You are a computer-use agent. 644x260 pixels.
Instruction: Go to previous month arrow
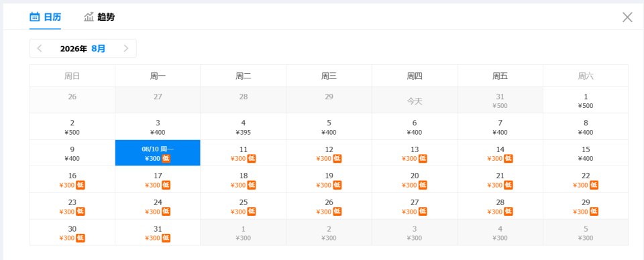(x=40, y=48)
